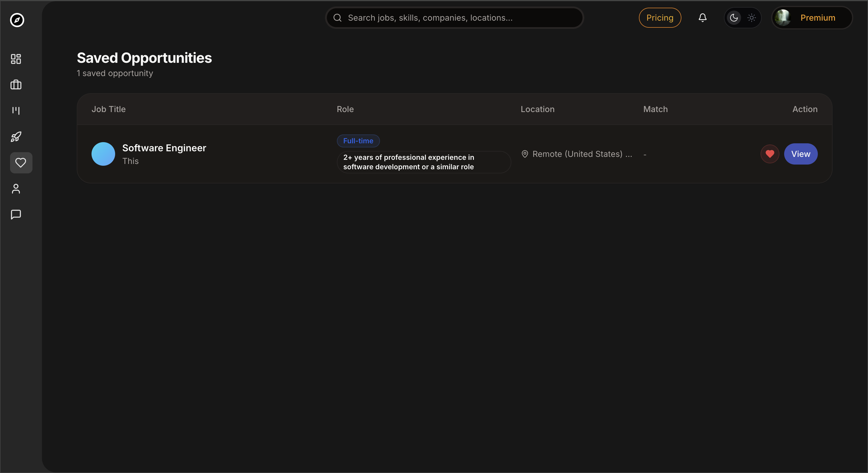Click the blue company logo circle
Screen dimensions: 868x473
(103, 154)
